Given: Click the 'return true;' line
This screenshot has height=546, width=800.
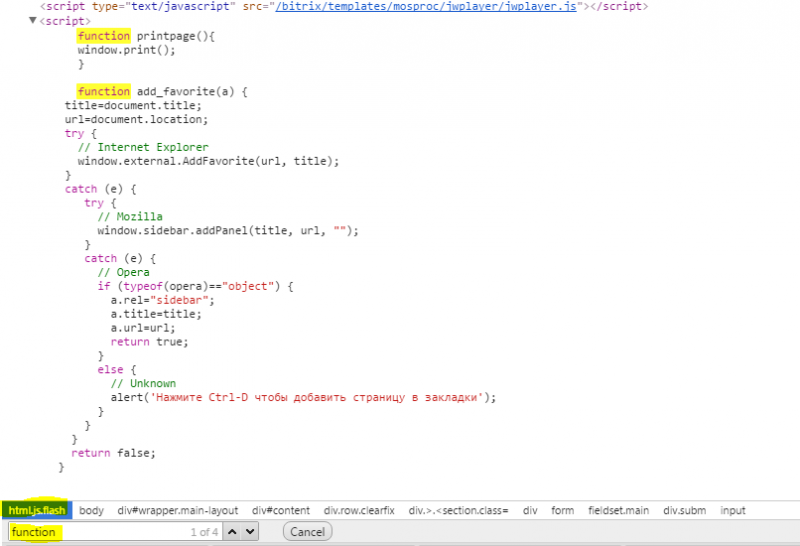Looking at the screenshot, I should click(x=149, y=342).
